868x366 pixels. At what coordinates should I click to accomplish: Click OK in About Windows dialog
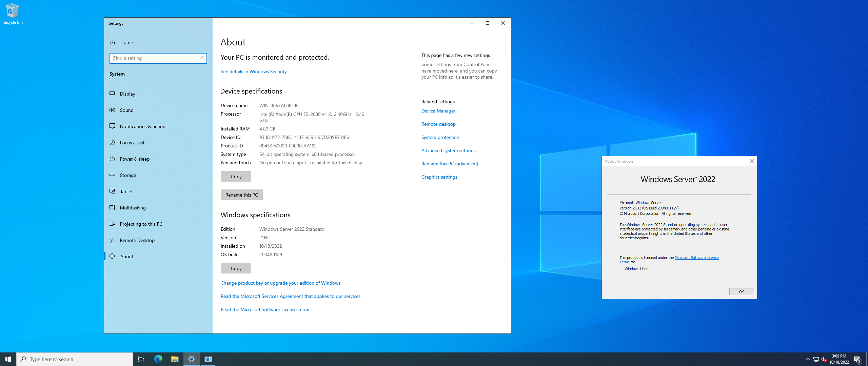click(x=742, y=292)
